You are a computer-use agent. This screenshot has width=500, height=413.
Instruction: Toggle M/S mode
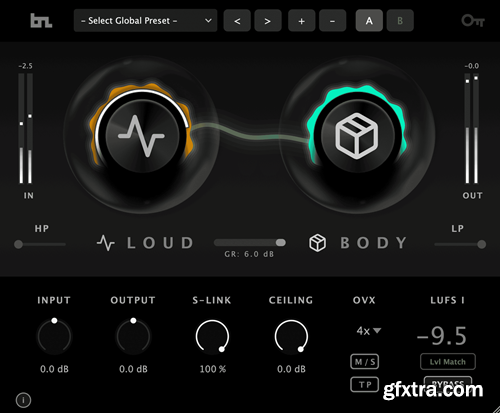pos(365,362)
